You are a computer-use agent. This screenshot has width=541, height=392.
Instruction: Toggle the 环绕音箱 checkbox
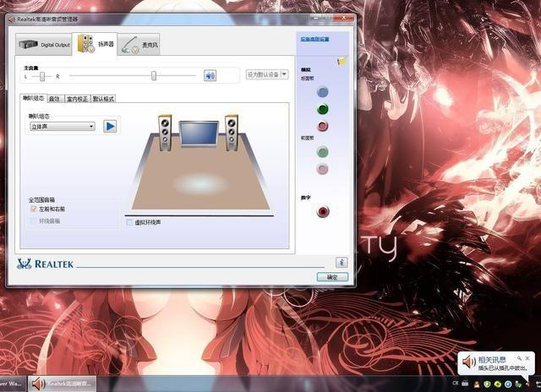coord(34,220)
